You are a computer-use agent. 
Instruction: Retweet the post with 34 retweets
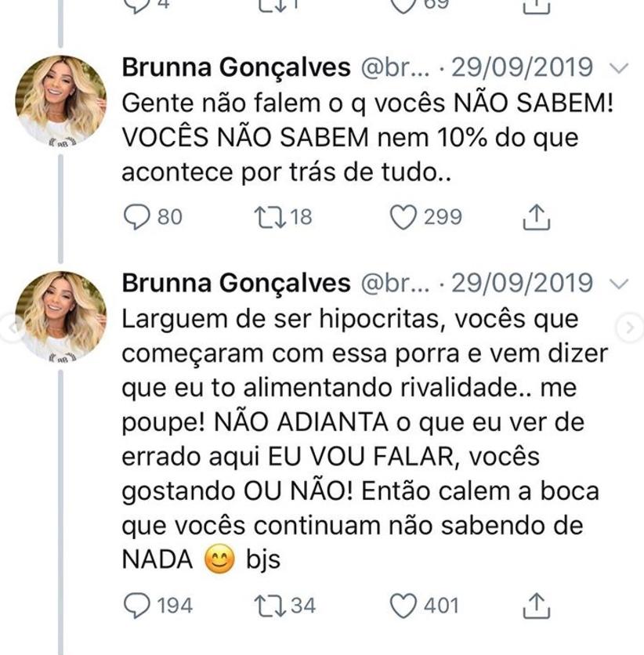click(267, 606)
